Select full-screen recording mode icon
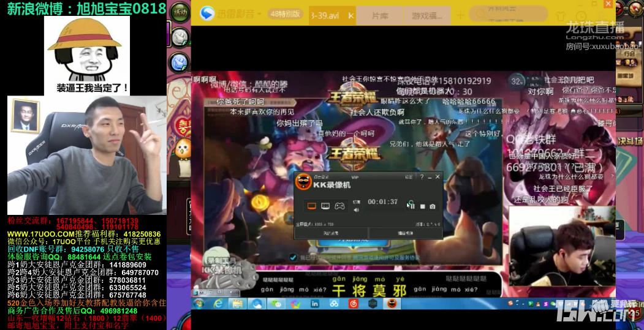 pyautogui.click(x=312, y=206)
